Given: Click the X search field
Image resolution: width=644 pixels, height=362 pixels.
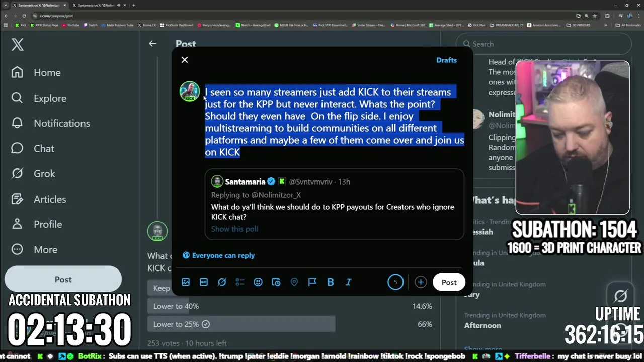Looking at the screenshot, I should coord(543,44).
